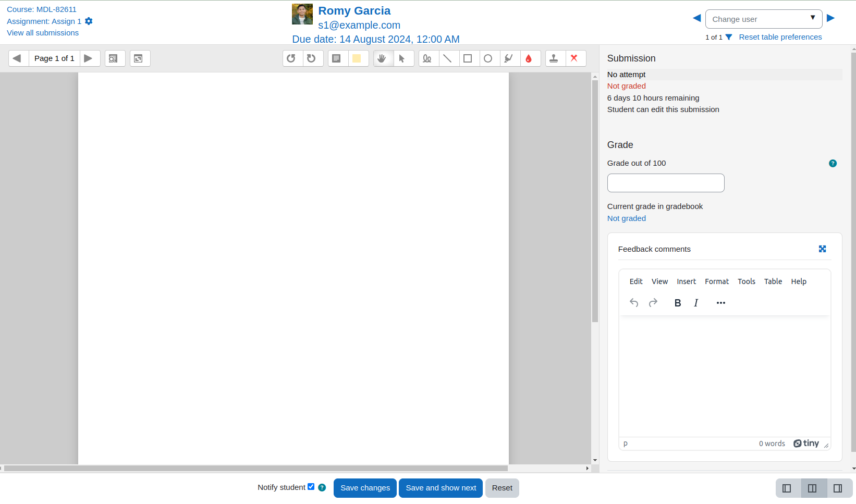Click the tiny logo in editor footer
Viewport: 856px width, 504px height.
tap(806, 444)
